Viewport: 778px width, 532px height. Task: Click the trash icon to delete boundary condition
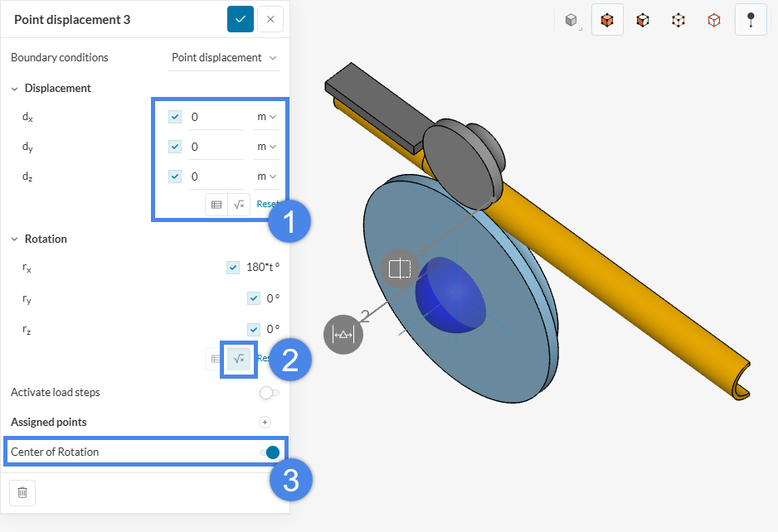(22, 492)
